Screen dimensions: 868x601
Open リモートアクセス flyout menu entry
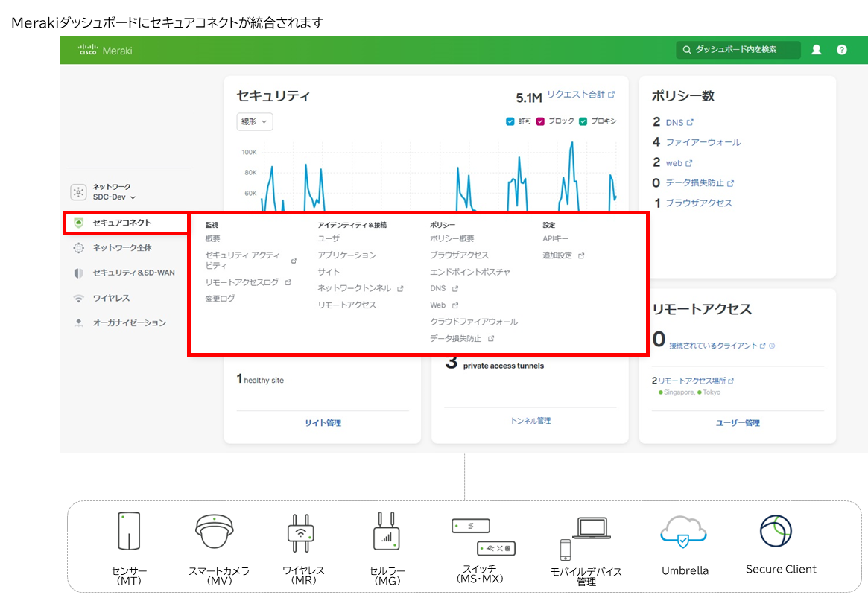pyautogui.click(x=346, y=305)
